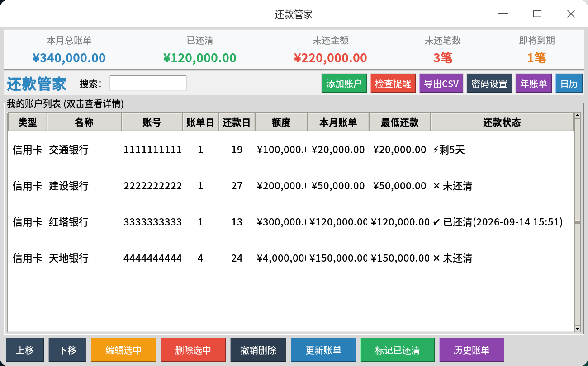Click the 最低还款 column header
Screen dimensions: 588x366
pos(400,122)
